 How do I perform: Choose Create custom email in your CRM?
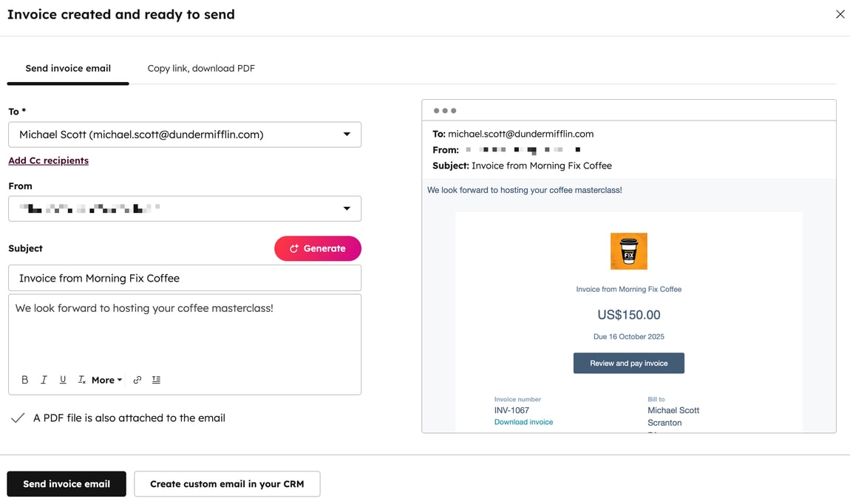click(x=226, y=483)
